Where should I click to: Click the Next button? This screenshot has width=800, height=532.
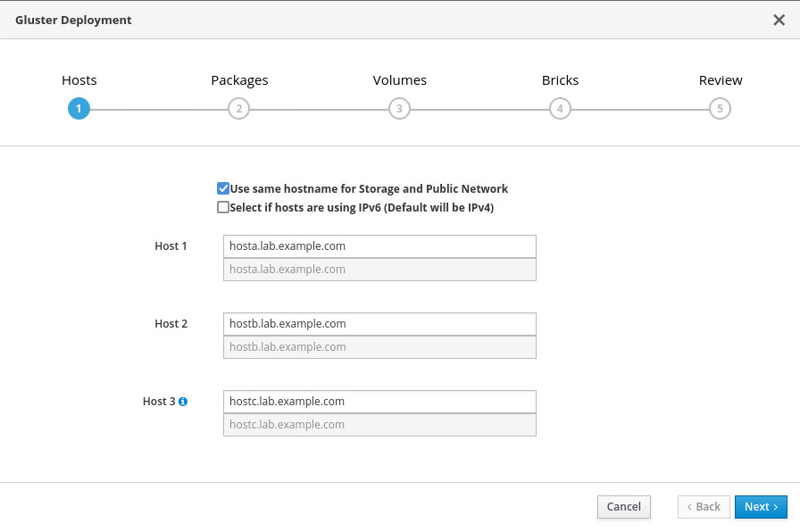point(761,506)
